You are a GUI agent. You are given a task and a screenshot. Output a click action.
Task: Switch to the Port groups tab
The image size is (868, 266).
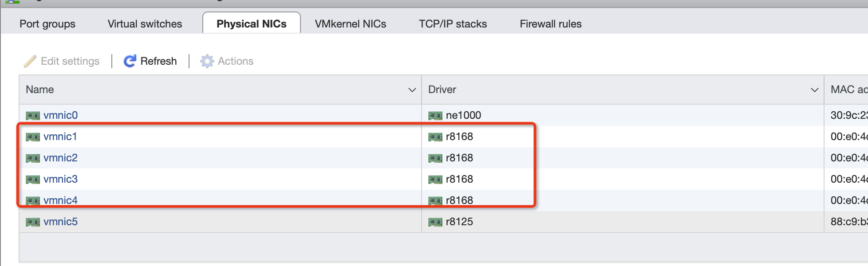[x=47, y=24]
